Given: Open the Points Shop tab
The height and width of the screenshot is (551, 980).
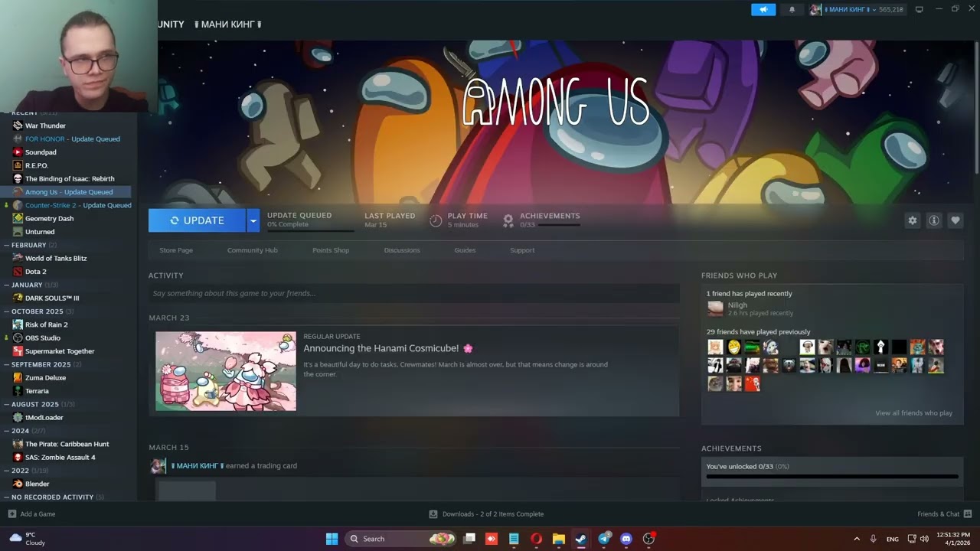Looking at the screenshot, I should pyautogui.click(x=331, y=250).
